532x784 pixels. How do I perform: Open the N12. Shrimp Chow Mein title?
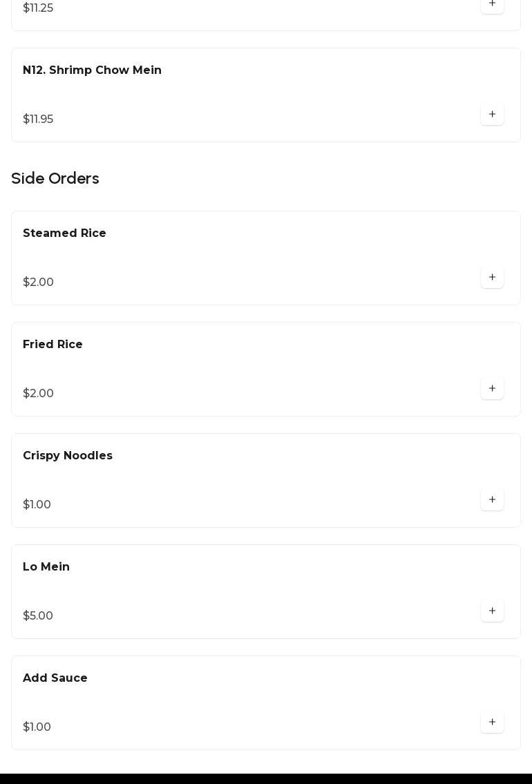[x=92, y=70]
